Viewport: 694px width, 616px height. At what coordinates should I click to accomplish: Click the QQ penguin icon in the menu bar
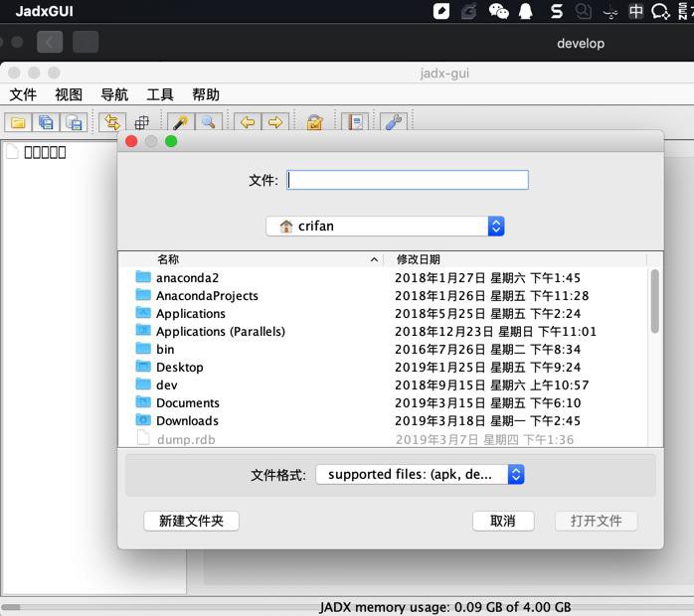point(525,11)
